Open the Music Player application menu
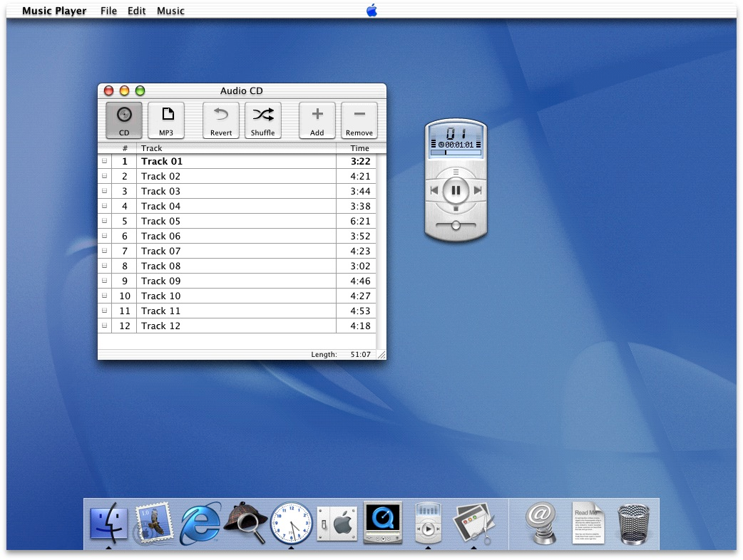 click(x=54, y=11)
